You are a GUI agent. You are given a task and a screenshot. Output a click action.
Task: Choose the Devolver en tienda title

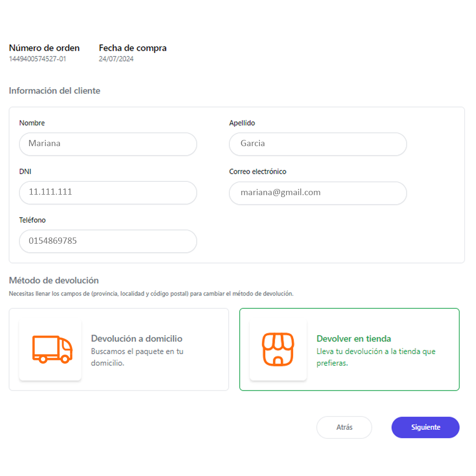pyautogui.click(x=354, y=338)
